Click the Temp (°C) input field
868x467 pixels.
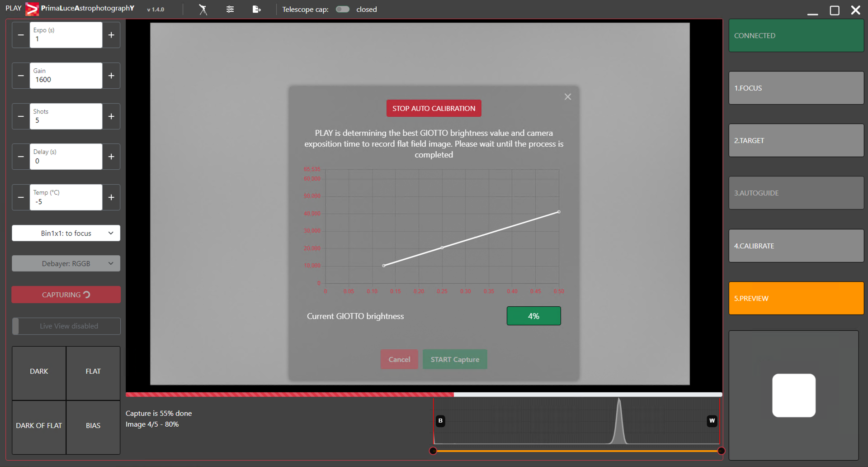[x=66, y=197]
